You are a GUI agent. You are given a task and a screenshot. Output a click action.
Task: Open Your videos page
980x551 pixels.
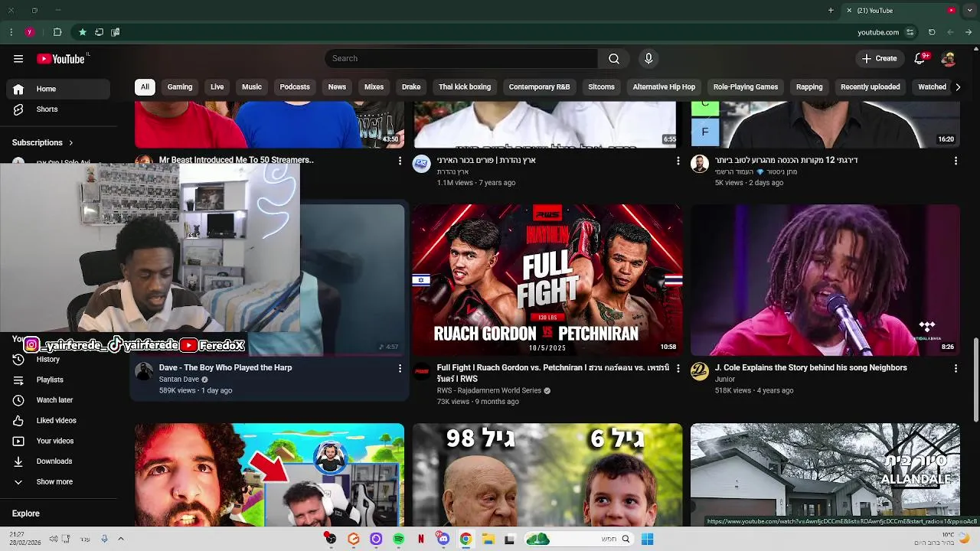58,441
